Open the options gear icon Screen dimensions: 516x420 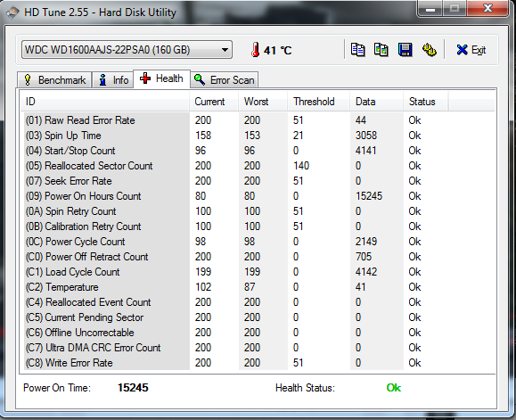tap(430, 50)
